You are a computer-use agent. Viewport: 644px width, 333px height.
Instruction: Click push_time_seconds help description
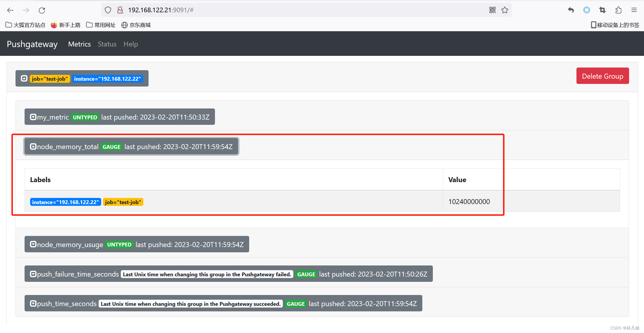pyautogui.click(x=191, y=304)
